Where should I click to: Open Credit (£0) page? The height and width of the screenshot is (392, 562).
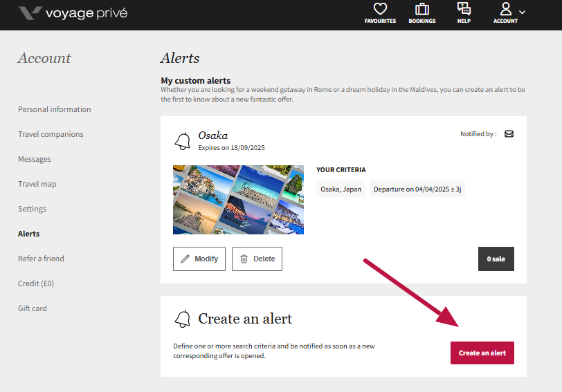click(36, 283)
